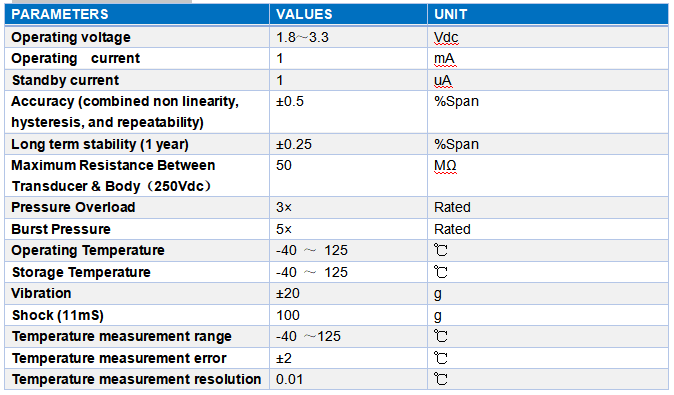This screenshot has height=395, width=674.
Task: Click the 5× Burst Pressure value
Action: coord(284,229)
